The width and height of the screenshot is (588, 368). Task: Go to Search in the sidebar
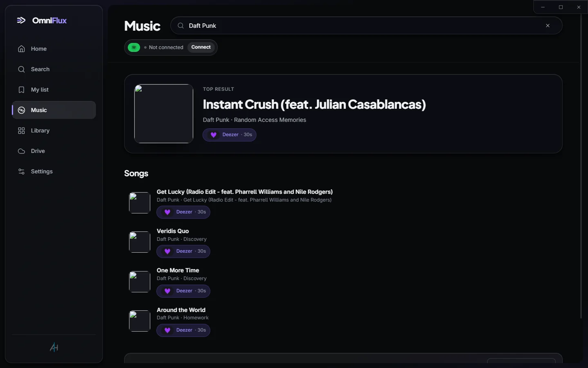(54, 69)
